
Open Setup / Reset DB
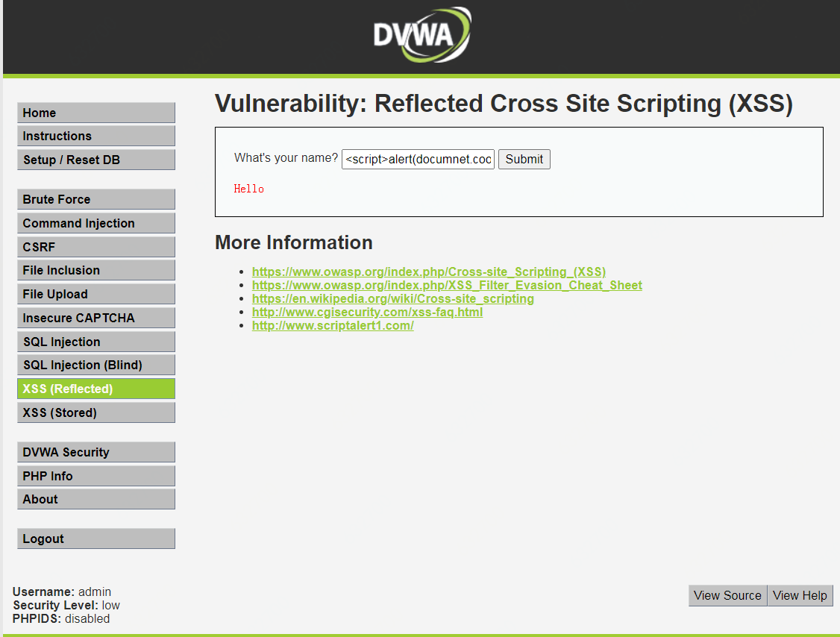coord(96,160)
